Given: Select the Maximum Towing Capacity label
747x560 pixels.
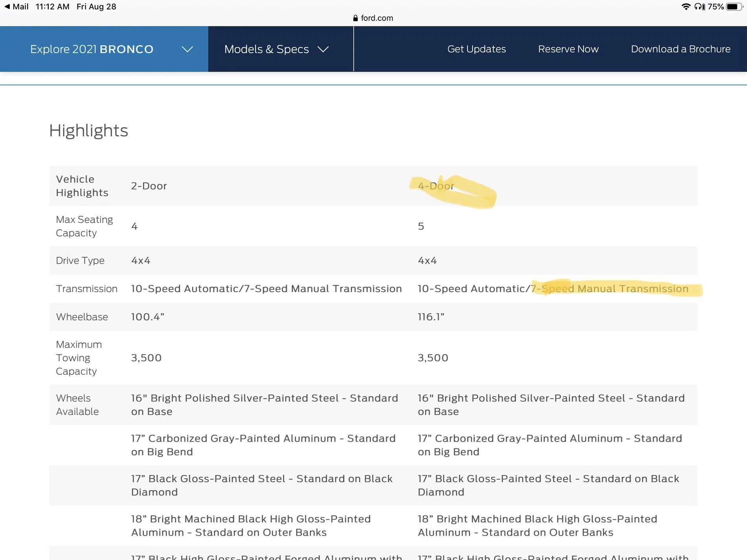Looking at the screenshot, I should click(79, 358).
